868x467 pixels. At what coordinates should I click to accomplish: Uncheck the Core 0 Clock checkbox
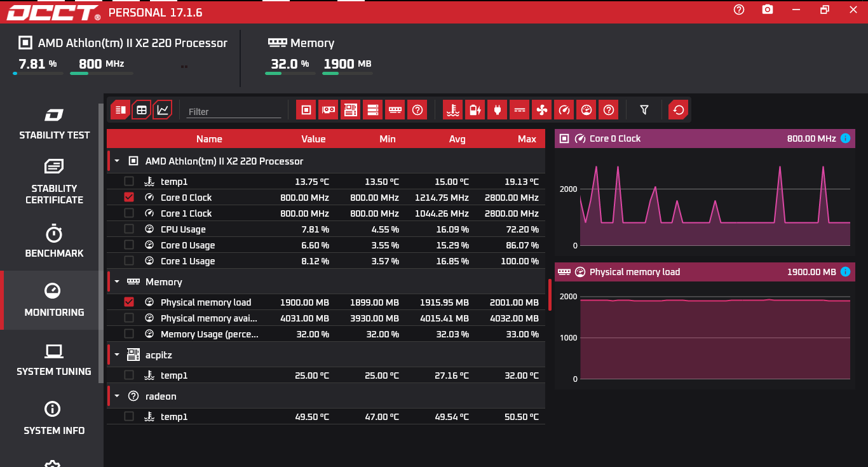pyautogui.click(x=129, y=197)
